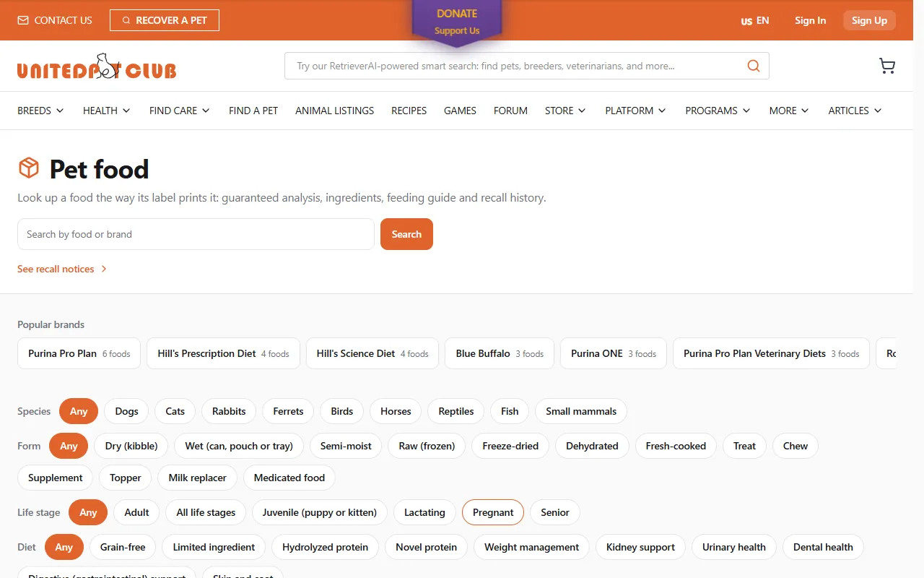Toggle the Reptiles species filter
Screen dimensions: 924x578
(456, 411)
